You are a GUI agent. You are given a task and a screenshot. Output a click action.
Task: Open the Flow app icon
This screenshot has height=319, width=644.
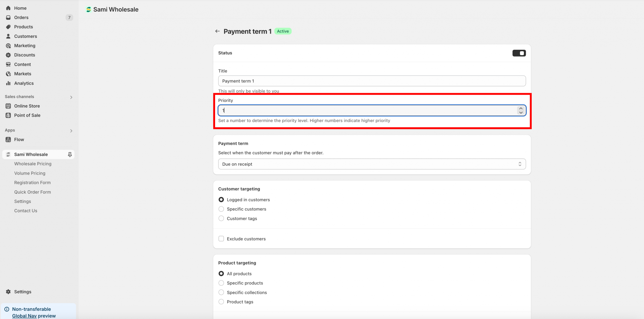[x=8, y=140]
